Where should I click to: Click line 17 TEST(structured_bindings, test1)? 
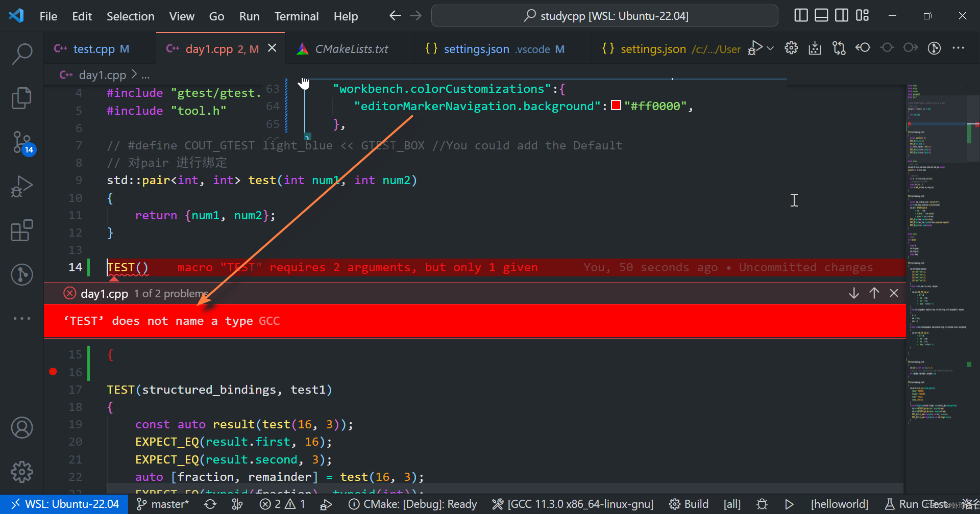click(219, 390)
